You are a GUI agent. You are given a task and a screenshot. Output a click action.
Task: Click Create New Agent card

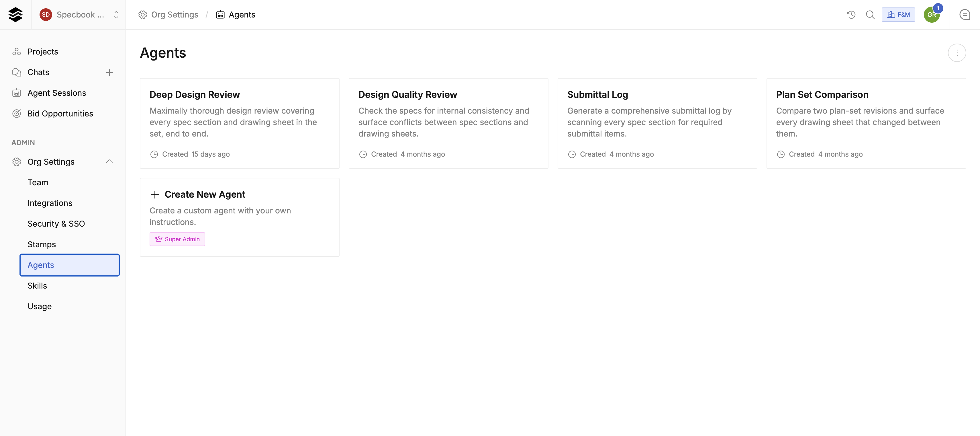(240, 217)
